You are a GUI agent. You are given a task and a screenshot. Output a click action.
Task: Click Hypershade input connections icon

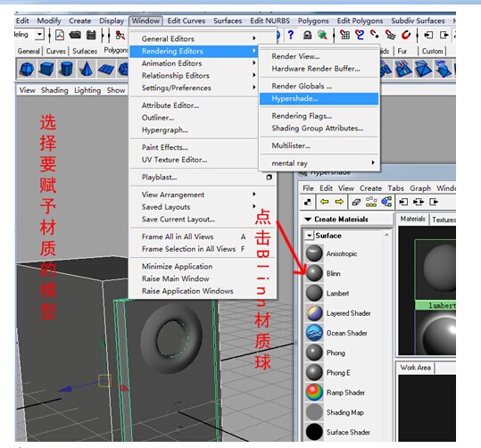tap(403, 202)
